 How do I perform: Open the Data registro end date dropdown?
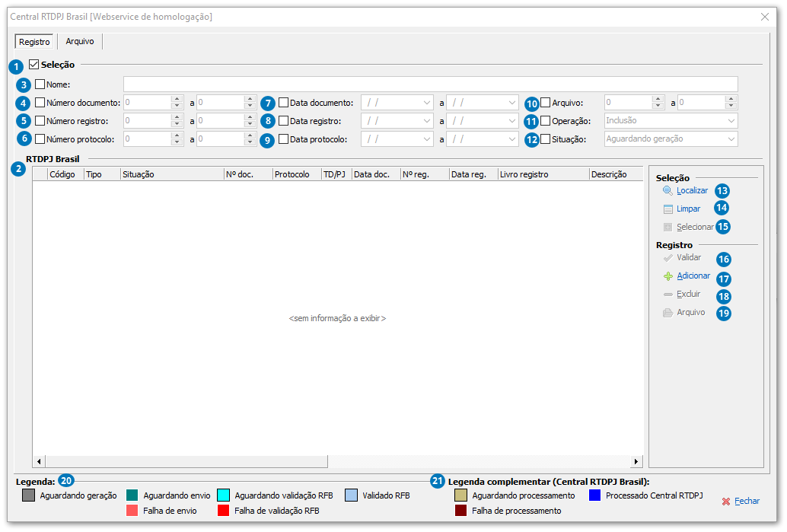(512, 121)
